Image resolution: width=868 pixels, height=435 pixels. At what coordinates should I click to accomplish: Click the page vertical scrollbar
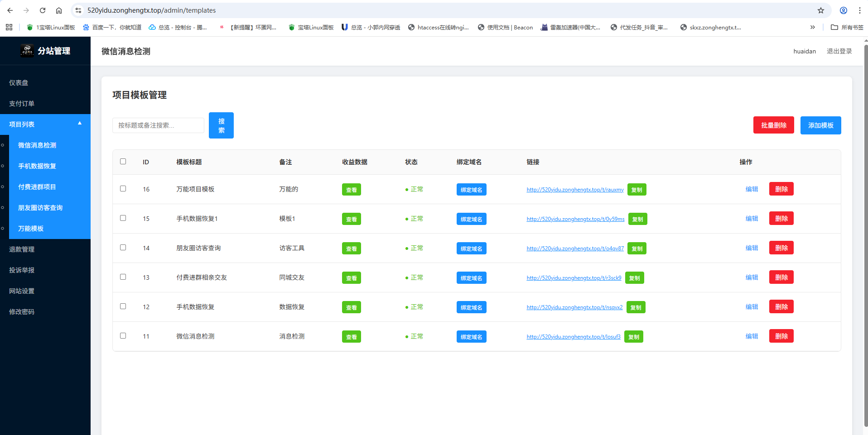(x=865, y=226)
